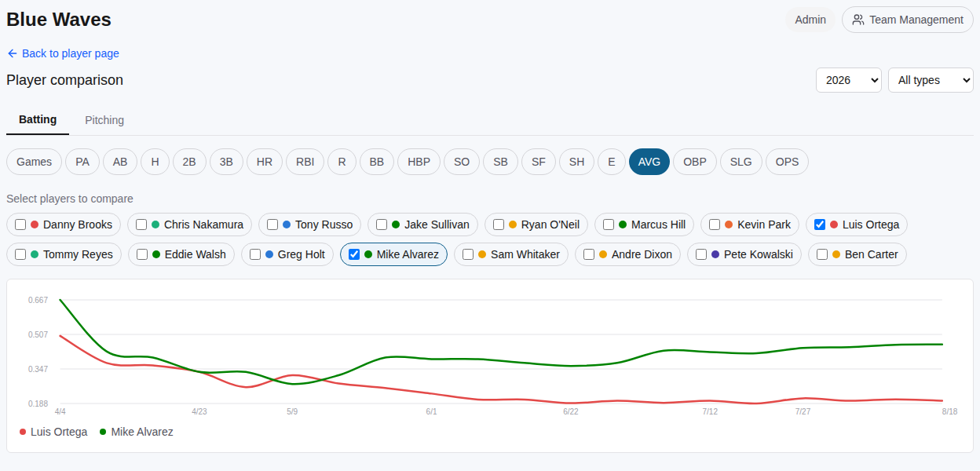Click the Blue Waves title
Image resolution: width=980 pixels, height=471 pixels.
tap(59, 20)
